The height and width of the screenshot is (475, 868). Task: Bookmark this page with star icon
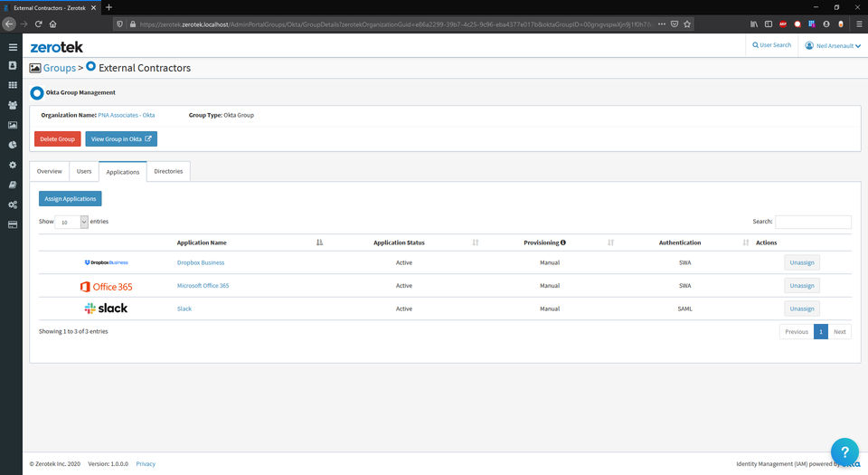pyautogui.click(x=687, y=24)
